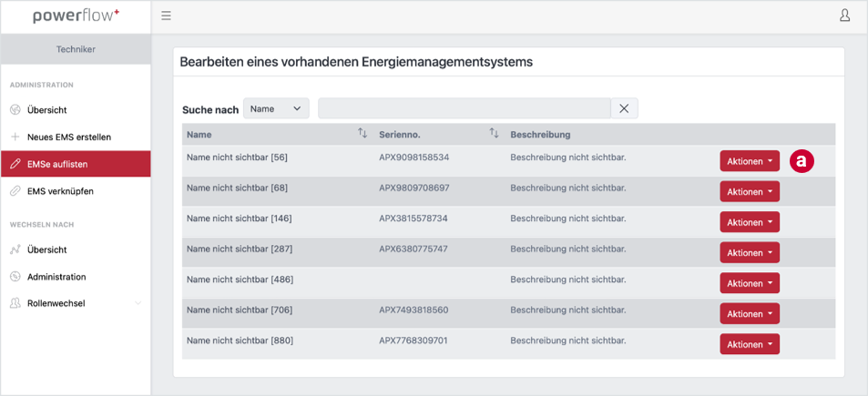The width and height of the screenshot is (868, 396).
Task: Toggle the hamburger menu icon
Action: point(166,16)
